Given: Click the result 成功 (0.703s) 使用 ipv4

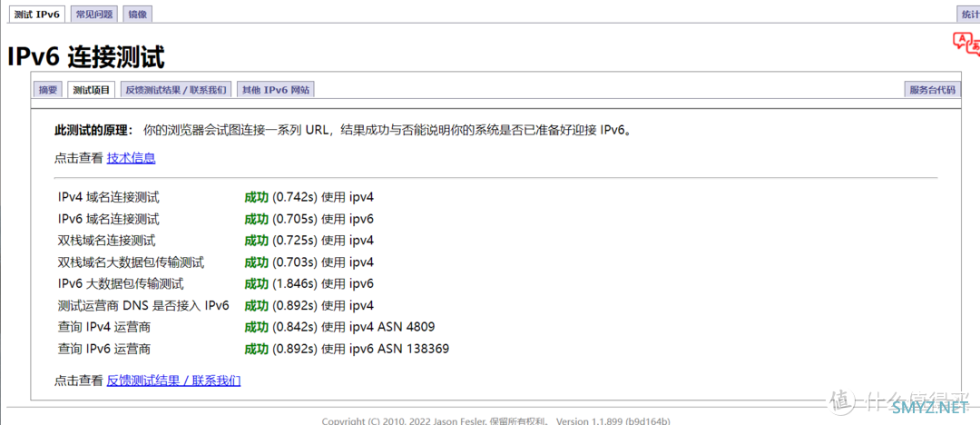Looking at the screenshot, I should point(309,262).
